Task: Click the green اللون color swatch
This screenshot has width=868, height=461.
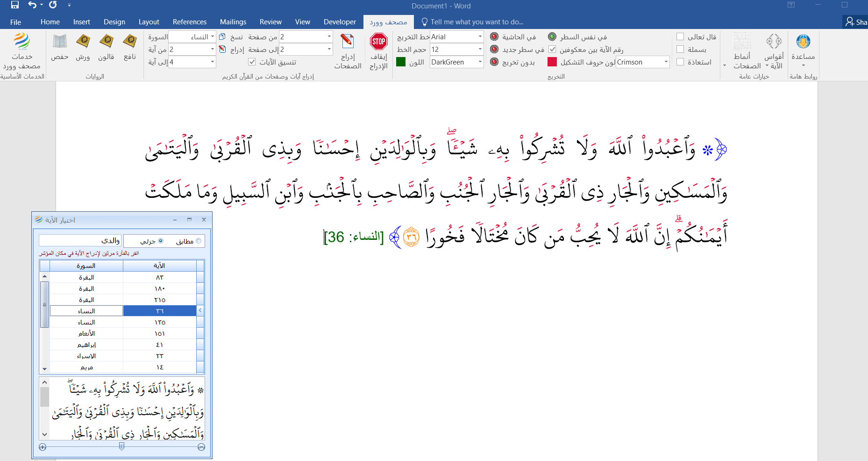Action: (401, 62)
